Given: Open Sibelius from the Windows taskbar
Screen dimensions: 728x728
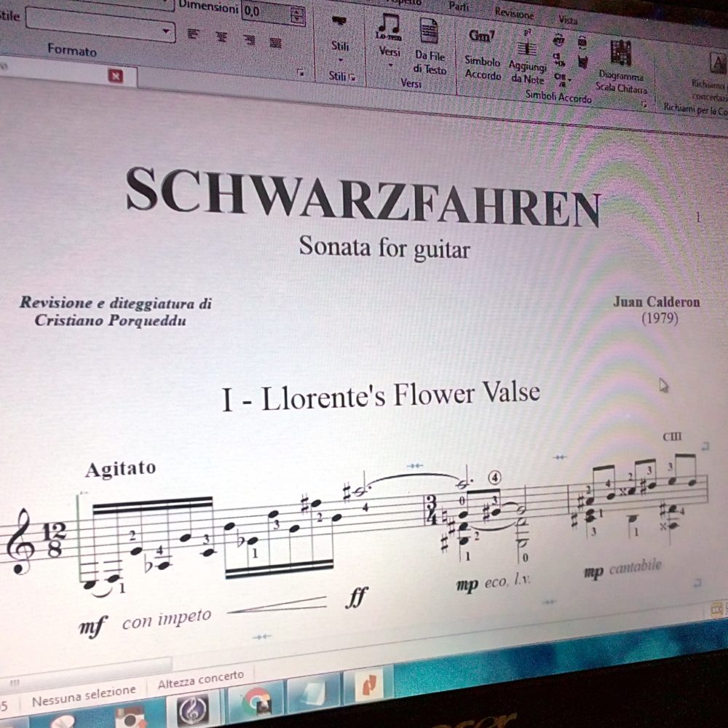Looking at the screenshot, I should pos(193,709).
